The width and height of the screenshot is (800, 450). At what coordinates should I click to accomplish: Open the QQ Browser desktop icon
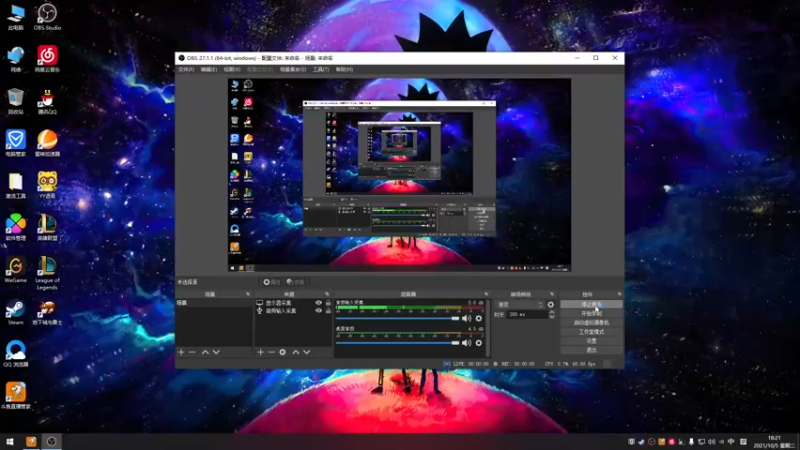[15, 353]
